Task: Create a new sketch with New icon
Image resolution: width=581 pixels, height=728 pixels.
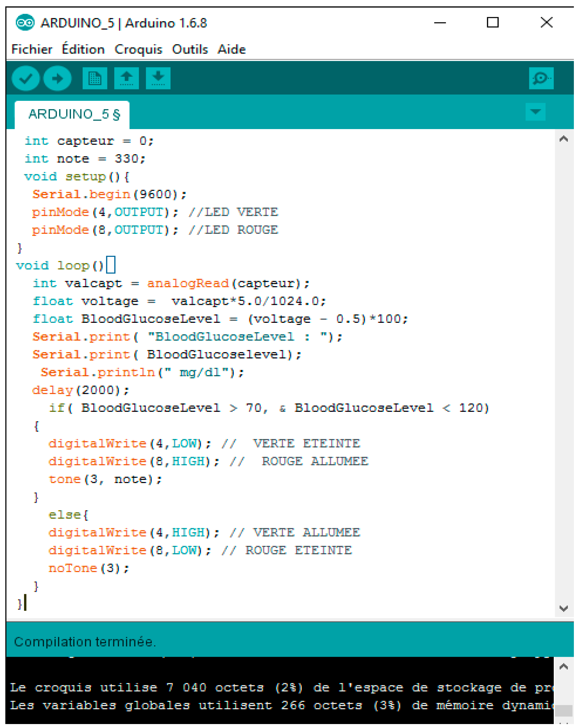Action: 95,78
